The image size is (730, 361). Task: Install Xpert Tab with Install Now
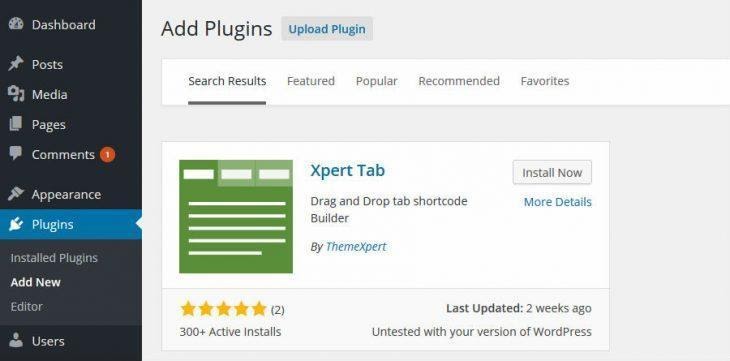552,173
